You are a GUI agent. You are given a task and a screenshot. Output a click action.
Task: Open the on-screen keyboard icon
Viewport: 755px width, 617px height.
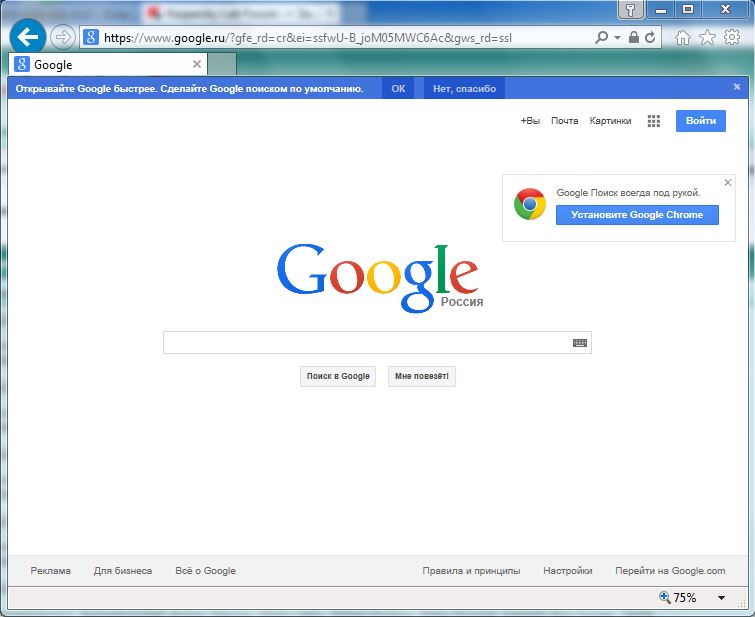coord(580,342)
